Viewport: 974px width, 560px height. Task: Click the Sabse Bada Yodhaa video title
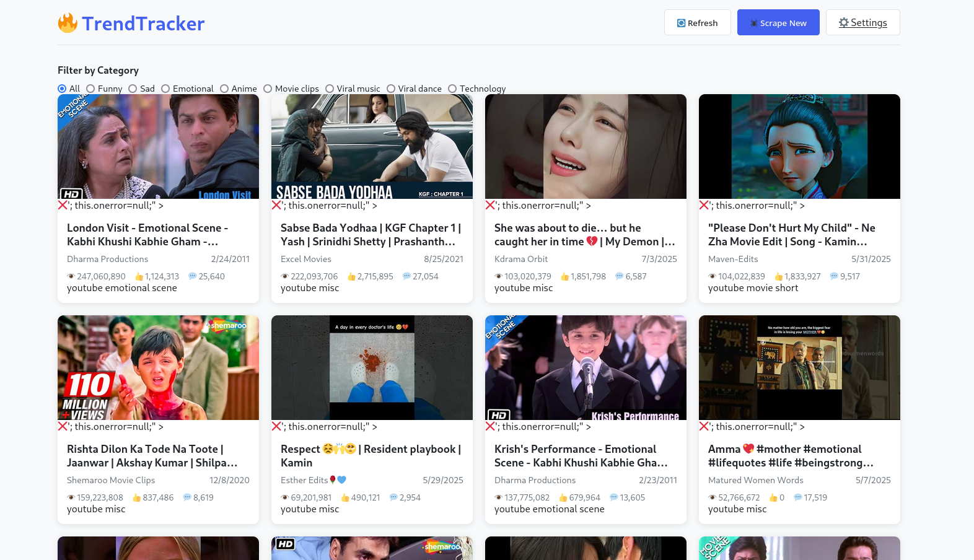(x=371, y=235)
